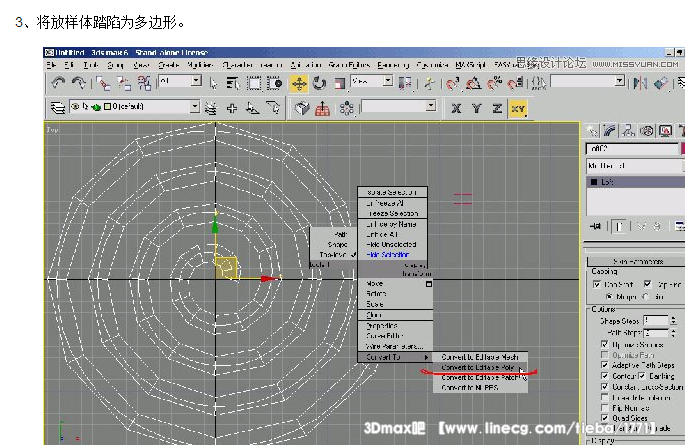
Task: Switch to the Hierarchy command panel tab
Action: [x=628, y=131]
